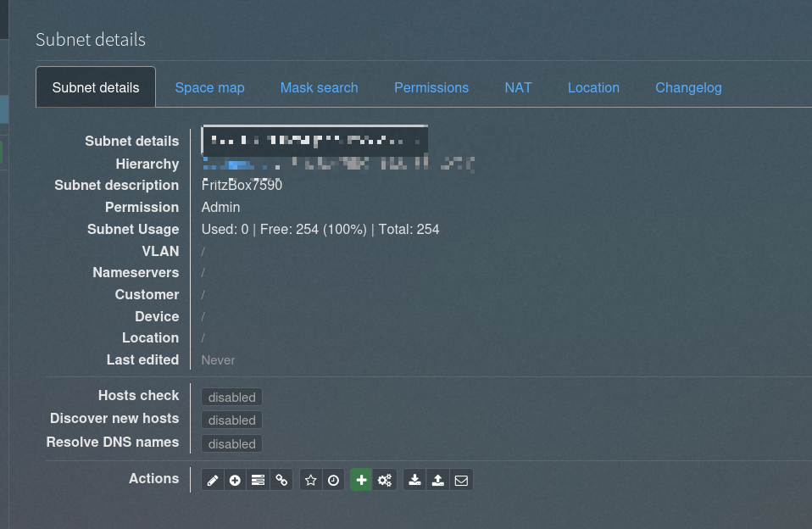This screenshot has width=812, height=529.
Task: Click the Hosts check disabled badge
Action: pyautogui.click(x=231, y=397)
